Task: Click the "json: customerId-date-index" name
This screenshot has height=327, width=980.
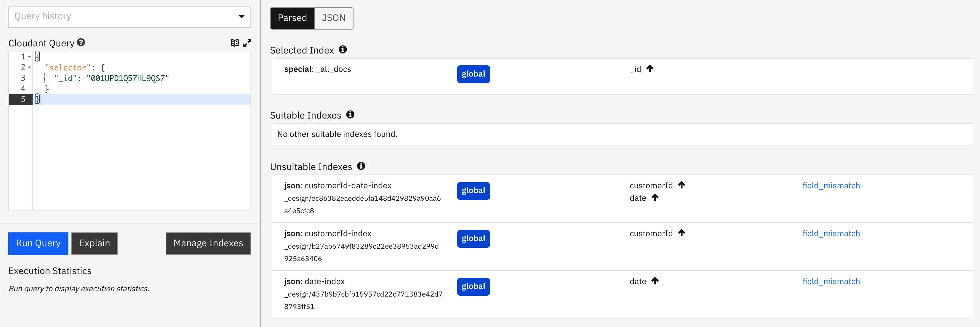Action: pos(338,186)
